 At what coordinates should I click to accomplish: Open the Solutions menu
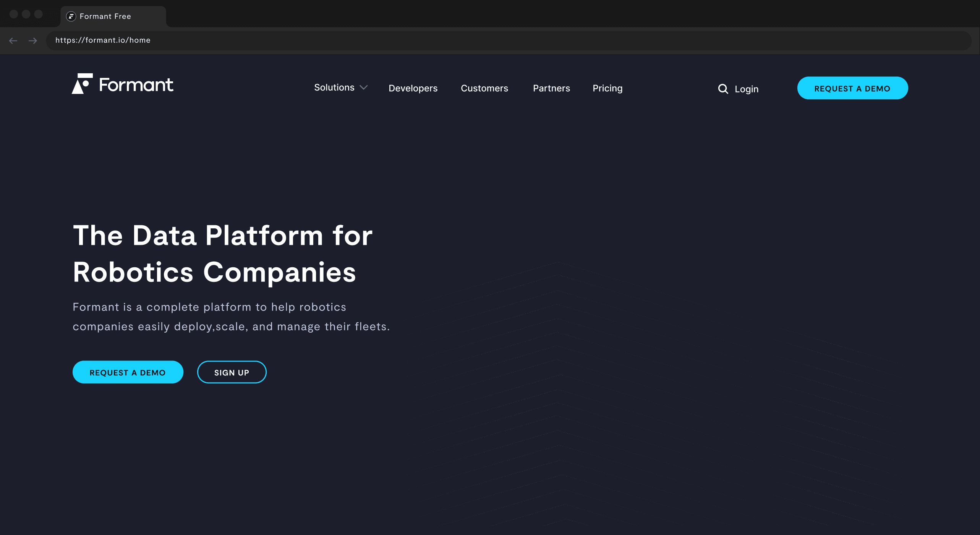[334, 87]
